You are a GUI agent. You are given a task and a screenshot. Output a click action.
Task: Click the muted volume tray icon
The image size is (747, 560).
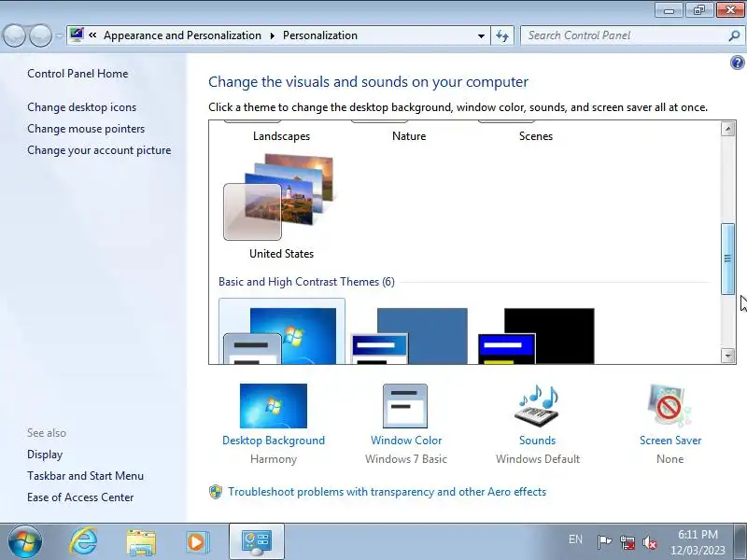click(650, 542)
